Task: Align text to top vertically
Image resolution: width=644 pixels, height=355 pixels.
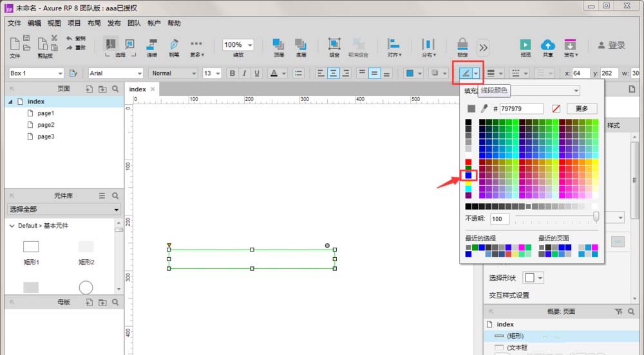Action: point(362,73)
